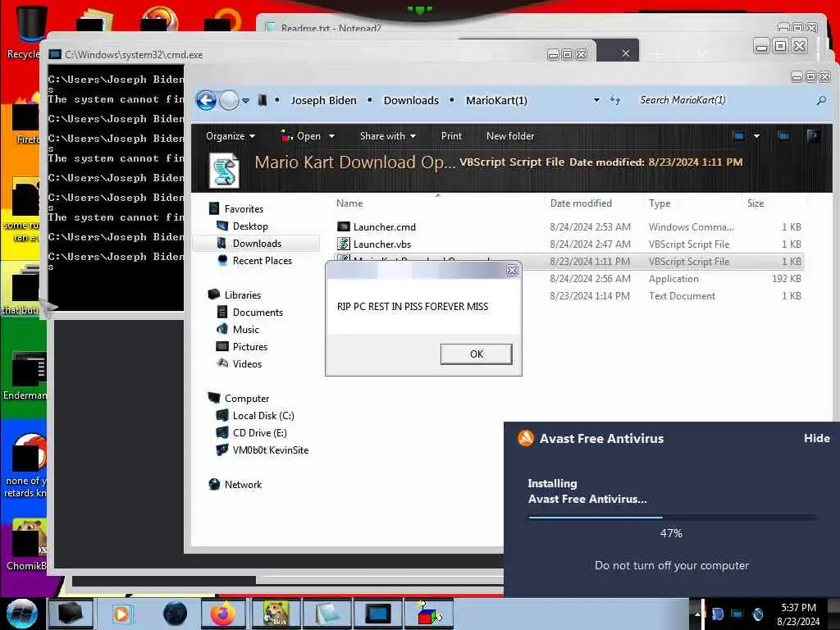Switch to Firefox from the taskbar
The width and height of the screenshot is (840, 630).
pyautogui.click(x=223, y=614)
